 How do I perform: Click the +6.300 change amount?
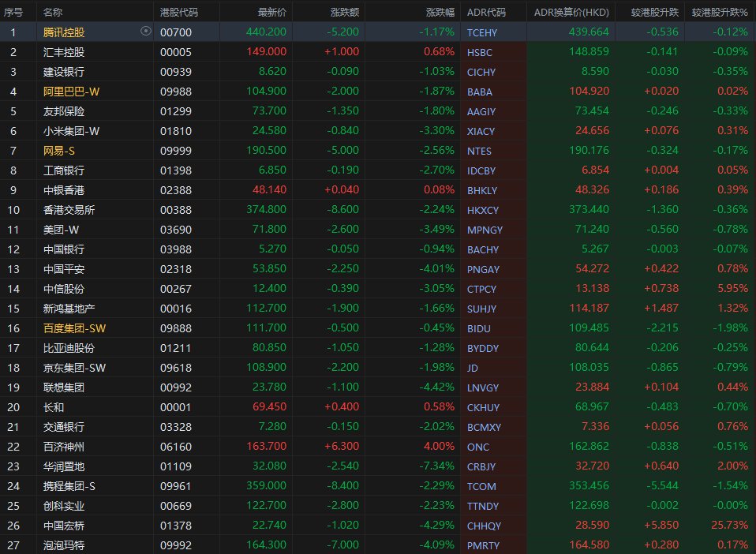click(x=342, y=446)
